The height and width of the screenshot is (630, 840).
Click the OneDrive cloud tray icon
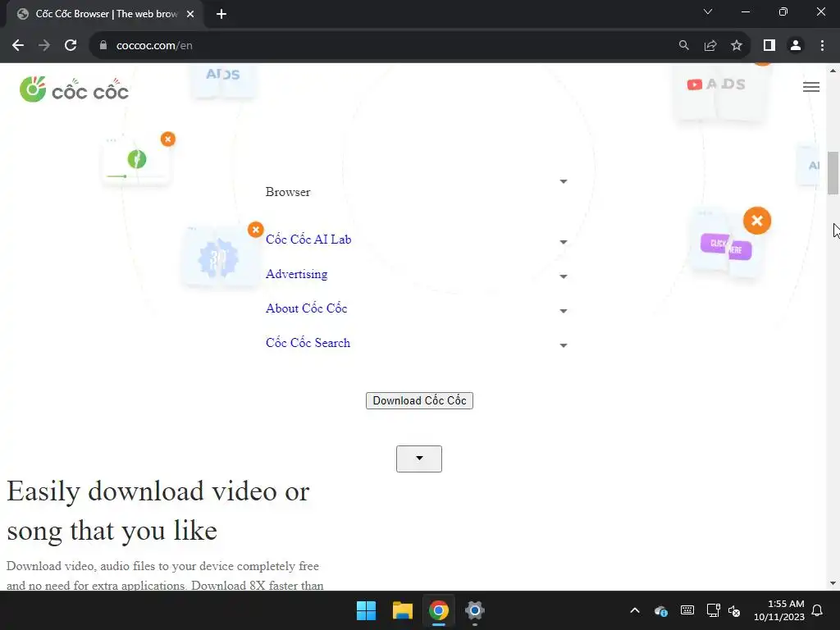(661, 610)
